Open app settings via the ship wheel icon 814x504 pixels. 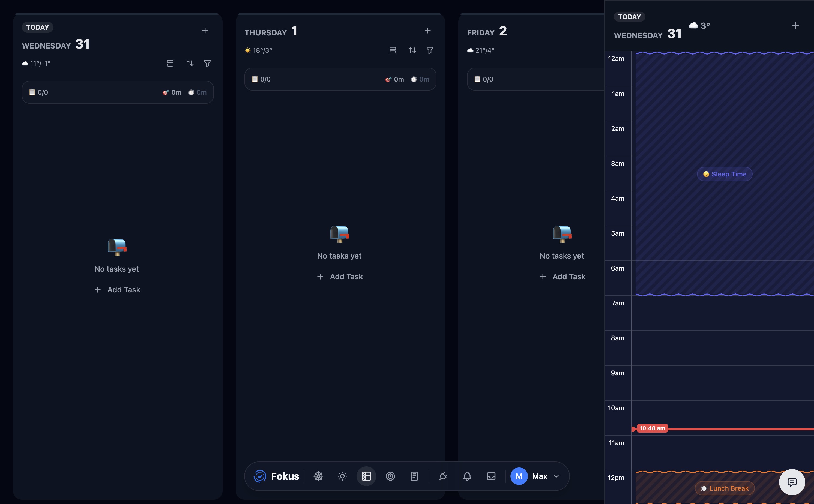point(318,476)
